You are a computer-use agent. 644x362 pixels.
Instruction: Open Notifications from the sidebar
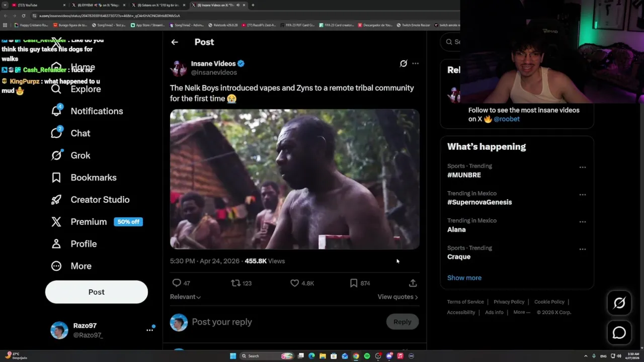(x=87, y=111)
